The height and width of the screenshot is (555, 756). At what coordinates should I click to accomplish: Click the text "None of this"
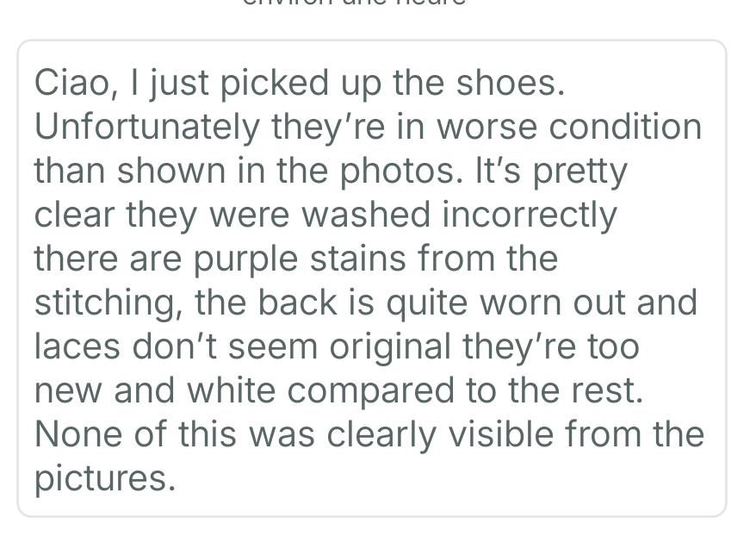pyautogui.click(x=136, y=434)
